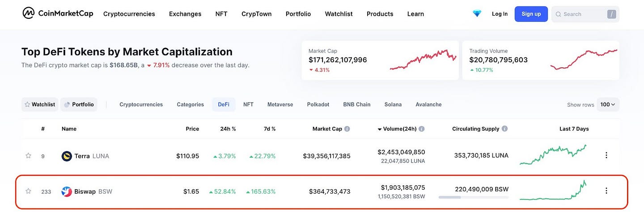Click Terra 7d change 22.79%
This screenshot has width=644, height=212.
(x=263, y=156)
